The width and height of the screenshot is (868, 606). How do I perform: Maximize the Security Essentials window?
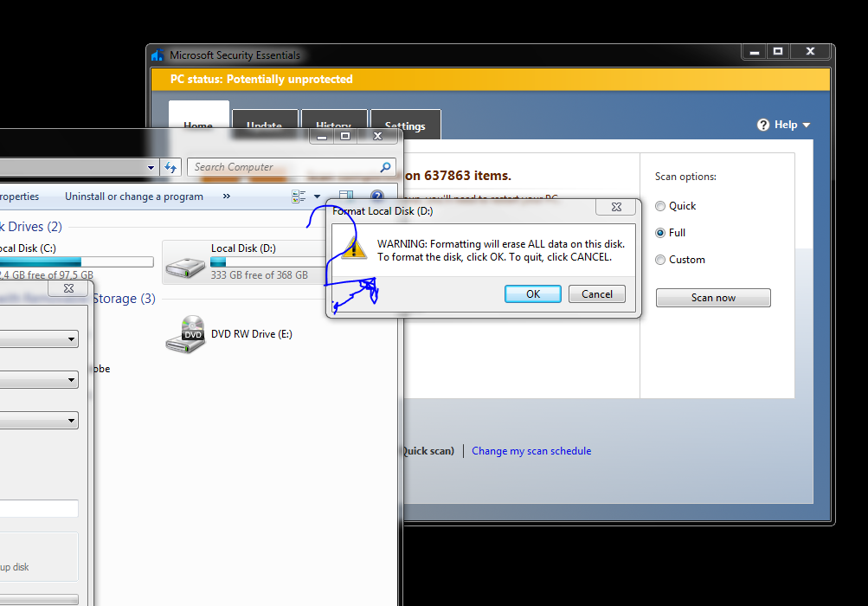778,52
